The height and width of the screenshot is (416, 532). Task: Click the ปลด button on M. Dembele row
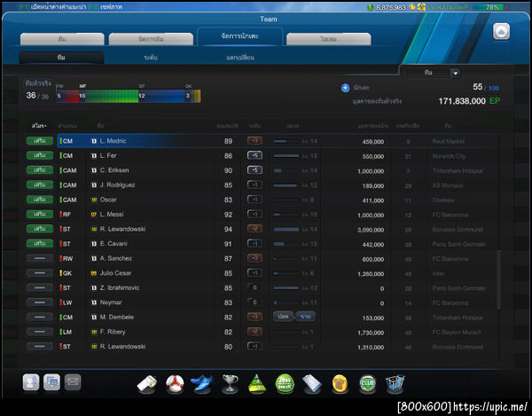(x=284, y=317)
